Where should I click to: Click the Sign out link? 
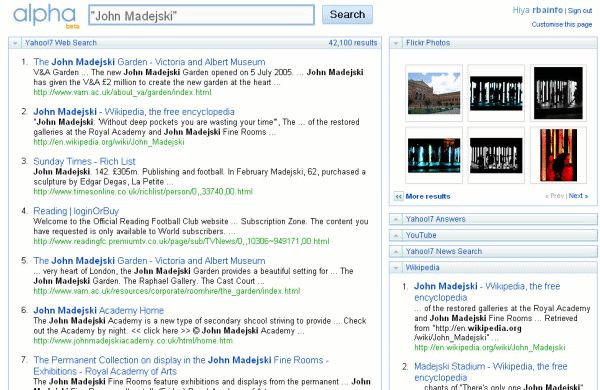579,11
